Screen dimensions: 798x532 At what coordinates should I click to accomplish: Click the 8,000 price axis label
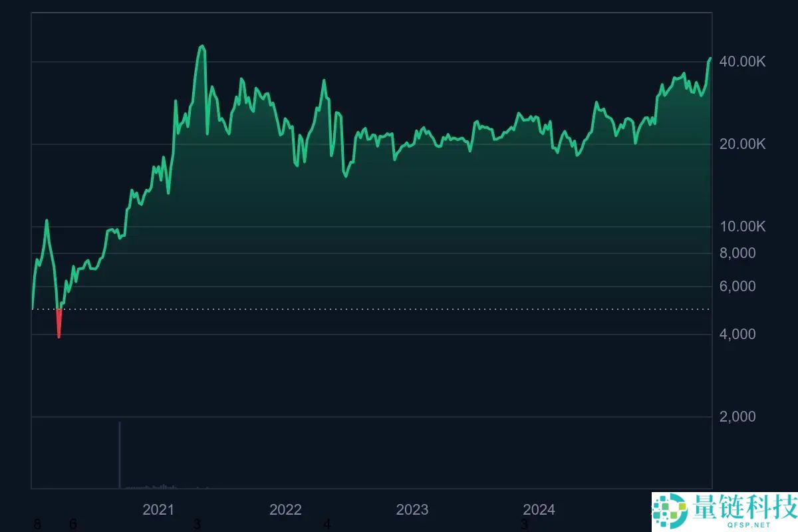pos(737,253)
